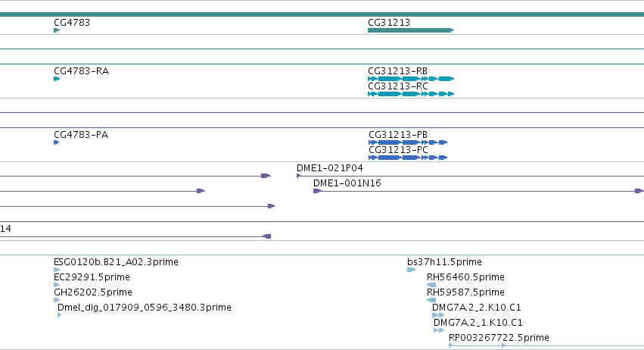Click the CG4783-RA transcript arrow
The height and width of the screenshot is (350, 644).
(x=57, y=79)
